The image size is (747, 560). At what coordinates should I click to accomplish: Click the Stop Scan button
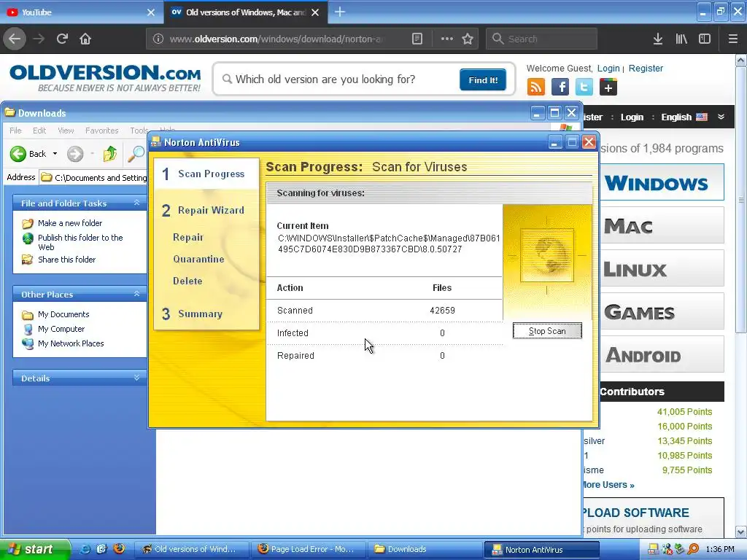[x=547, y=331]
